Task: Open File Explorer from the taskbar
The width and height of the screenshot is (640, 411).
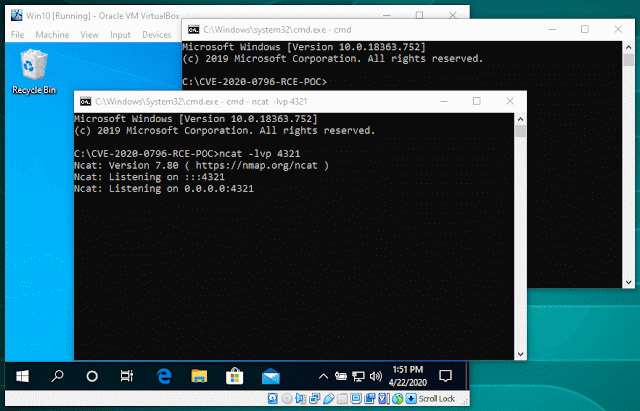Action: coord(199,376)
